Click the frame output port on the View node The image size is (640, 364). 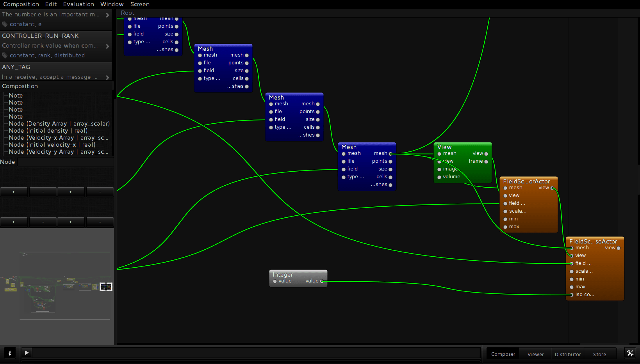click(x=486, y=161)
